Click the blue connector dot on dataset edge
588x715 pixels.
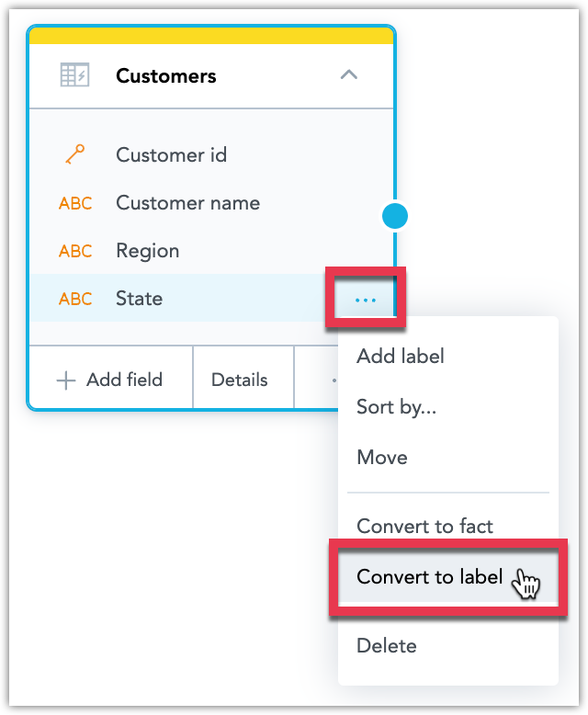[395, 216]
